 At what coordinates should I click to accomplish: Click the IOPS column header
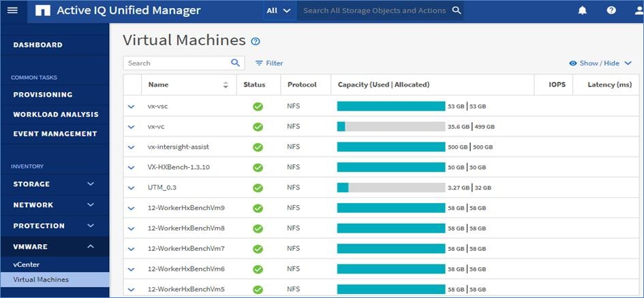coord(557,85)
